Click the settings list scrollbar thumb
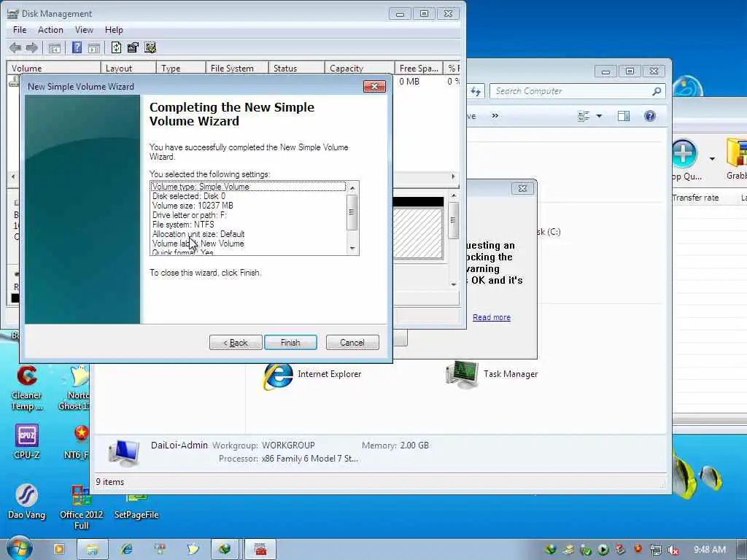Viewport: 747px width, 560px height. pyautogui.click(x=352, y=212)
